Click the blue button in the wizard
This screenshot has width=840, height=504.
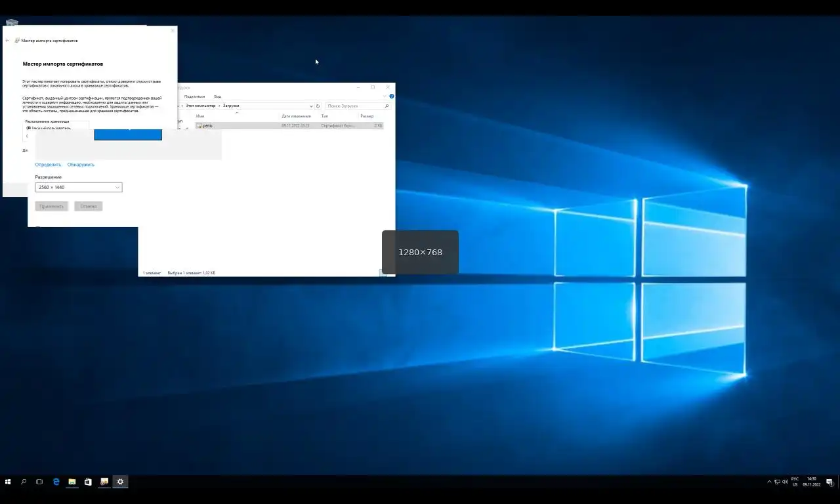point(128,134)
